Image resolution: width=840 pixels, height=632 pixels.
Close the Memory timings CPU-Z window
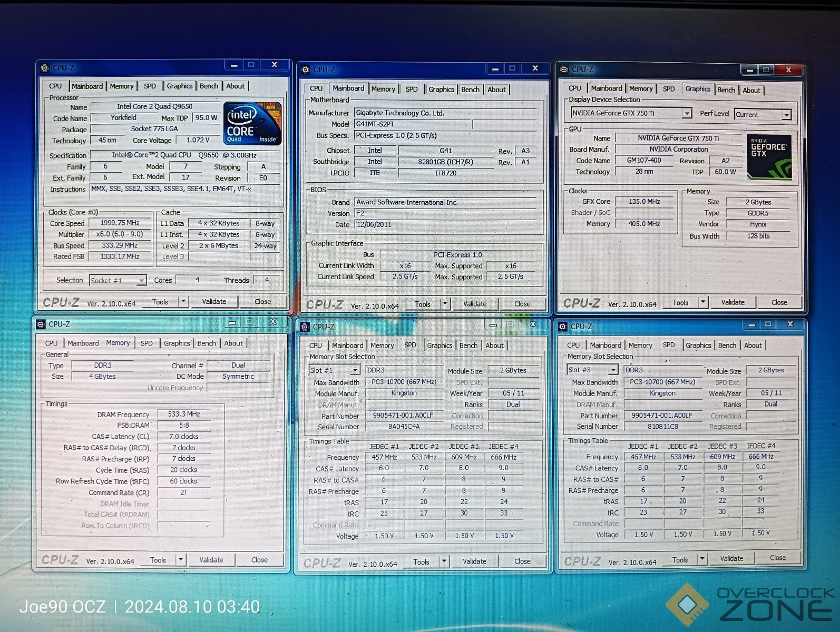tap(272, 322)
